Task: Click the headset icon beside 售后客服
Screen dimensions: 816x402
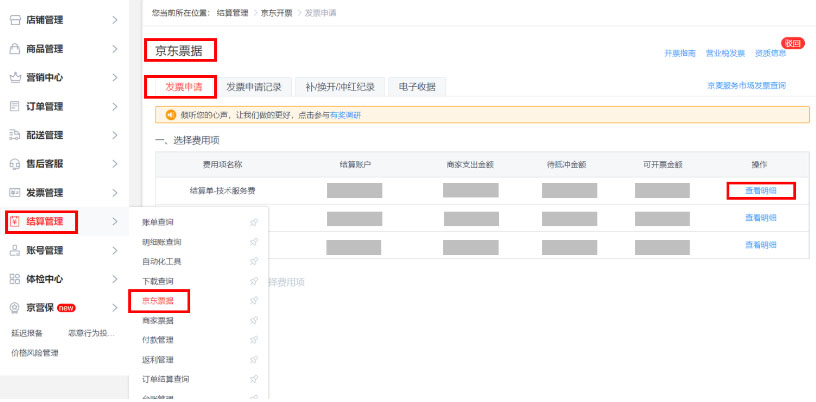Action: point(15,164)
